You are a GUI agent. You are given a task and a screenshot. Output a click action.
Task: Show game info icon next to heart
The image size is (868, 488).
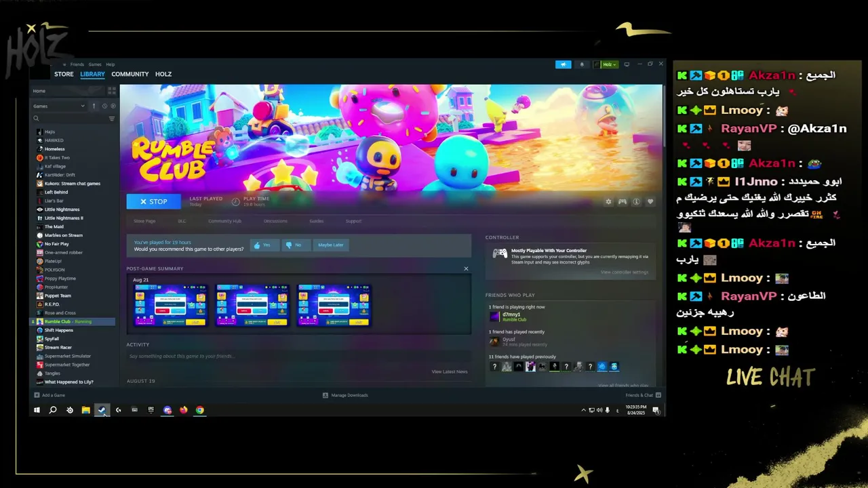tap(636, 201)
